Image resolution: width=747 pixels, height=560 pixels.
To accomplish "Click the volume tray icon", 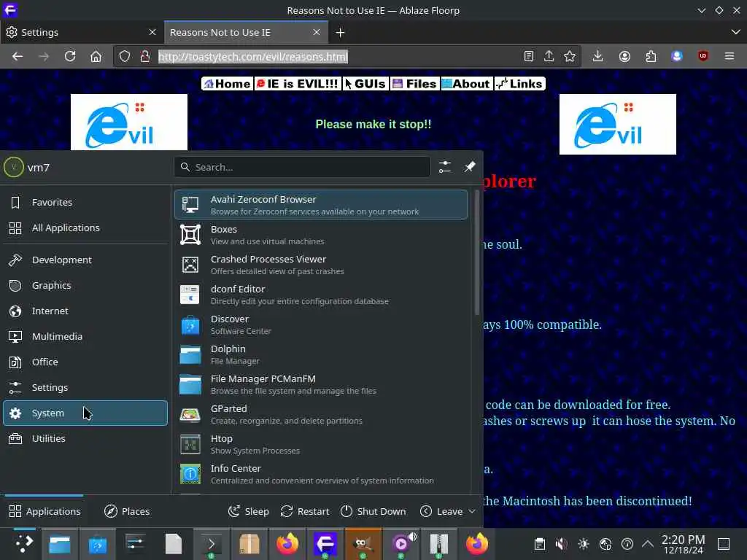I will tap(562, 544).
